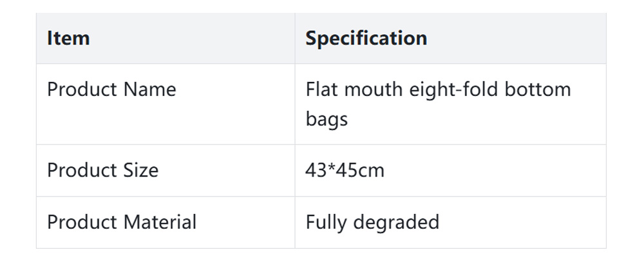
Task: Click the word "bottom" in the product name
Action: (540, 89)
